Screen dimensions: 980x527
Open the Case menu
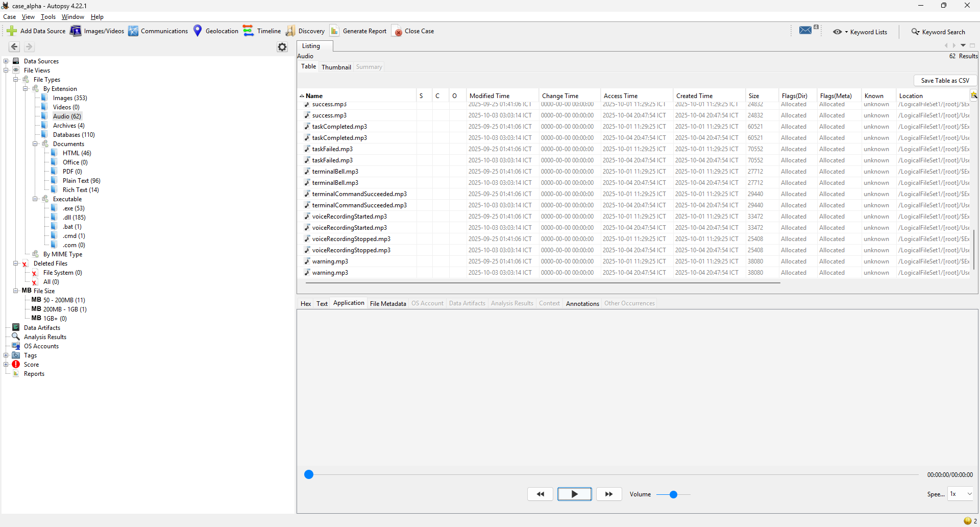coord(9,17)
